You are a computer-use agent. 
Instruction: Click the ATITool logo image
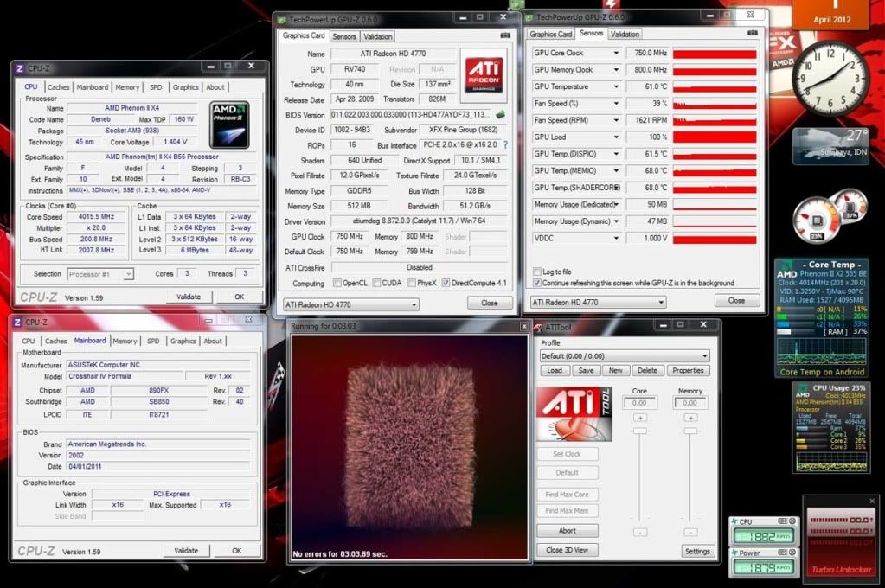coord(574,414)
